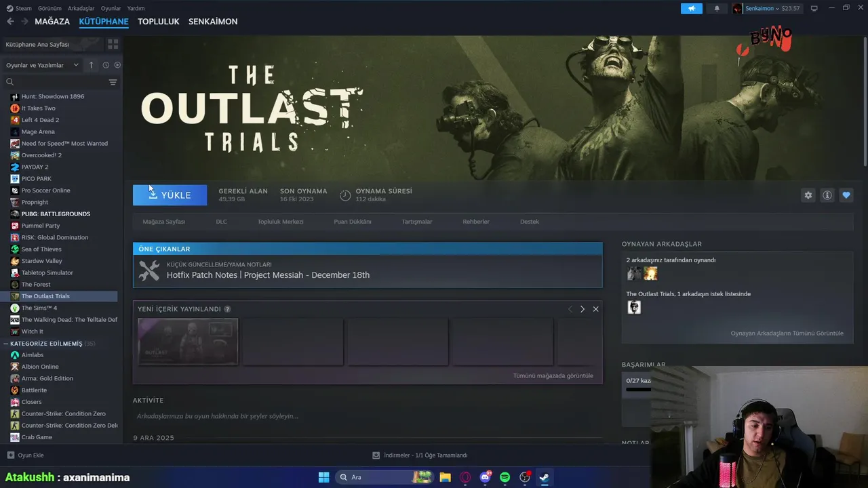Viewport: 868px width, 488px height.
Task: Open Puan Dükkânı tab
Action: tap(353, 222)
